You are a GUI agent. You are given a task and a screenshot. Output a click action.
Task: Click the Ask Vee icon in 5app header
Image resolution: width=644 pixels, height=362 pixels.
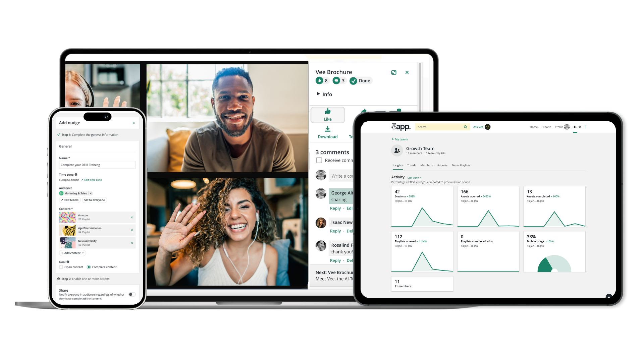[488, 127]
